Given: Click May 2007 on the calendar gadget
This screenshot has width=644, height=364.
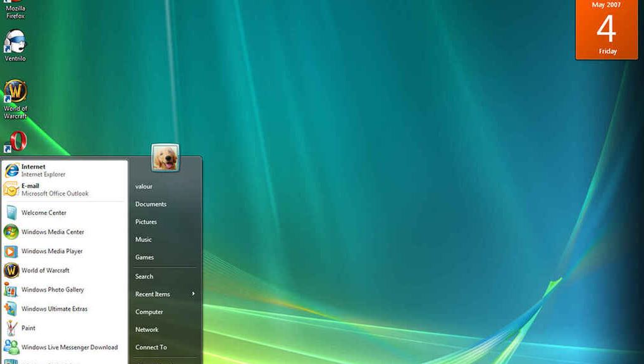Looking at the screenshot, I should pyautogui.click(x=607, y=5).
